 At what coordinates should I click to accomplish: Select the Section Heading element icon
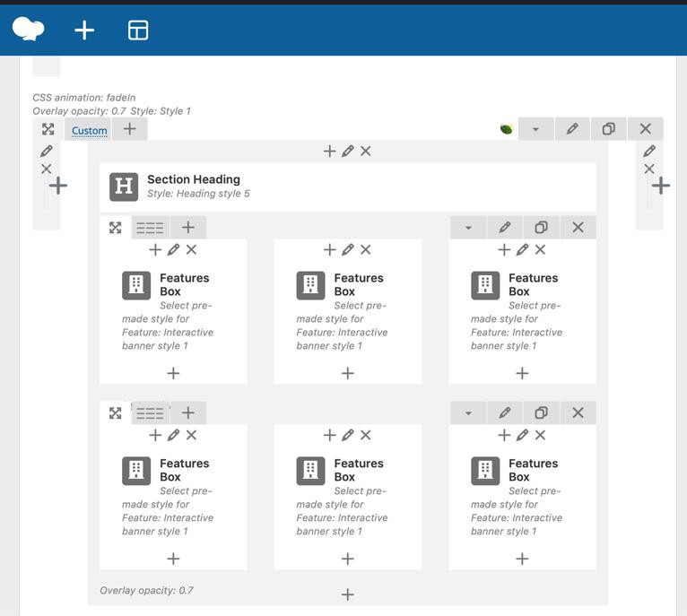[x=124, y=187]
